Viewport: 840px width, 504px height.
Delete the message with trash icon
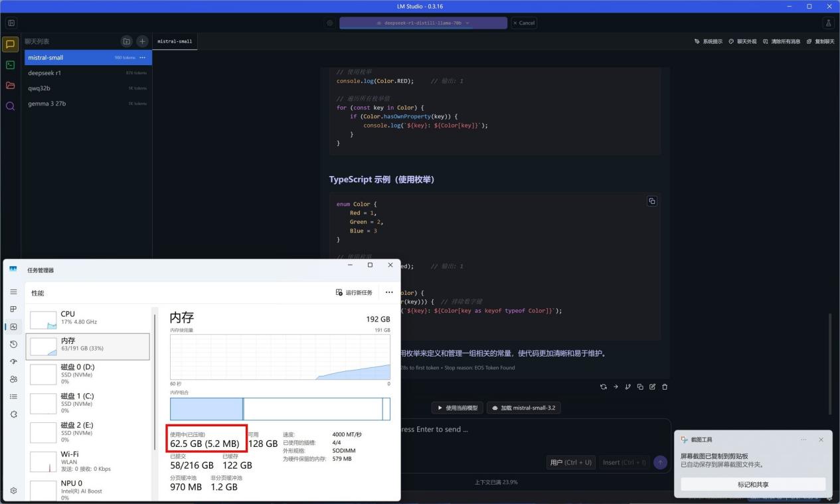pyautogui.click(x=665, y=386)
